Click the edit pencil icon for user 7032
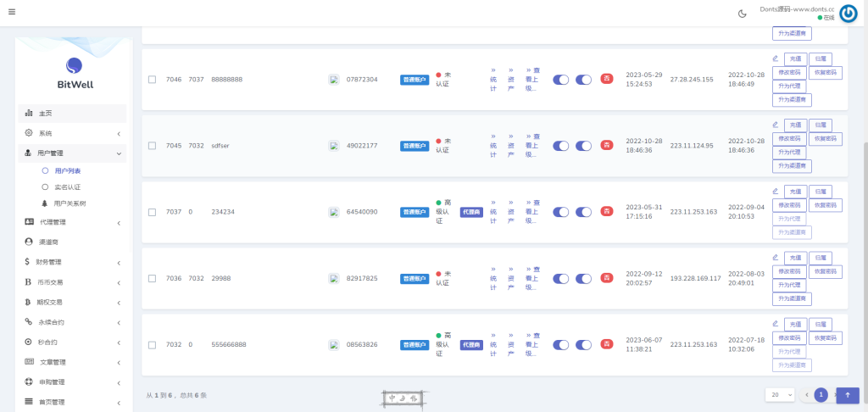This screenshot has width=868, height=412. click(x=775, y=323)
